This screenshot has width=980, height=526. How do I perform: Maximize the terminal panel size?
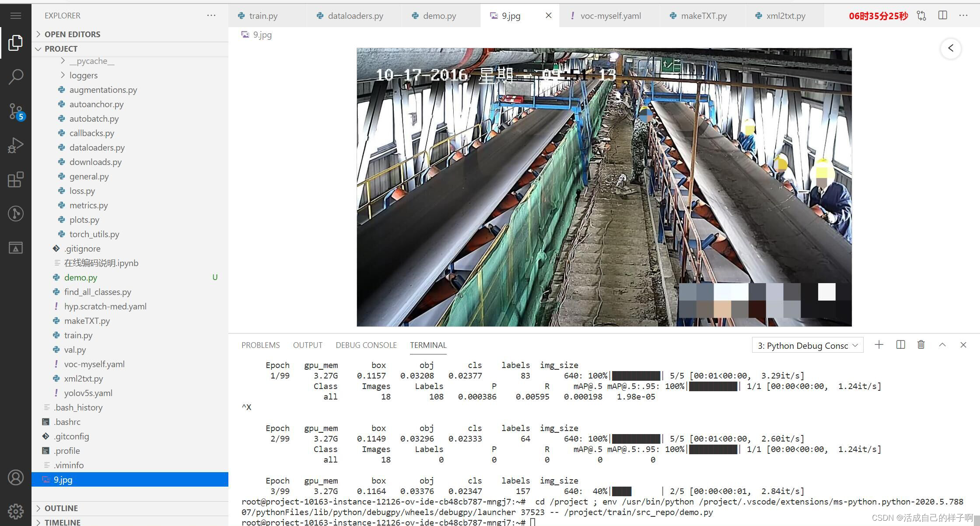942,345
